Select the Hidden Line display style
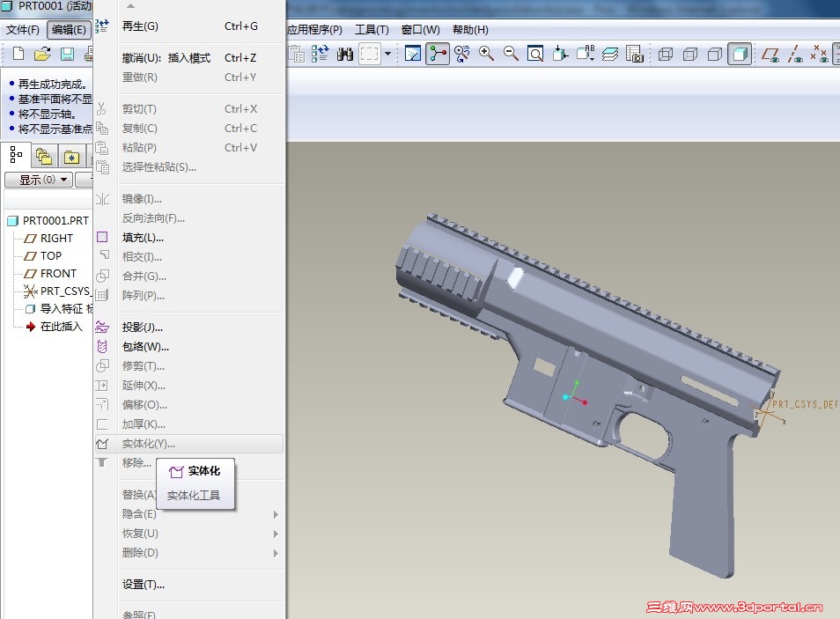 point(690,54)
